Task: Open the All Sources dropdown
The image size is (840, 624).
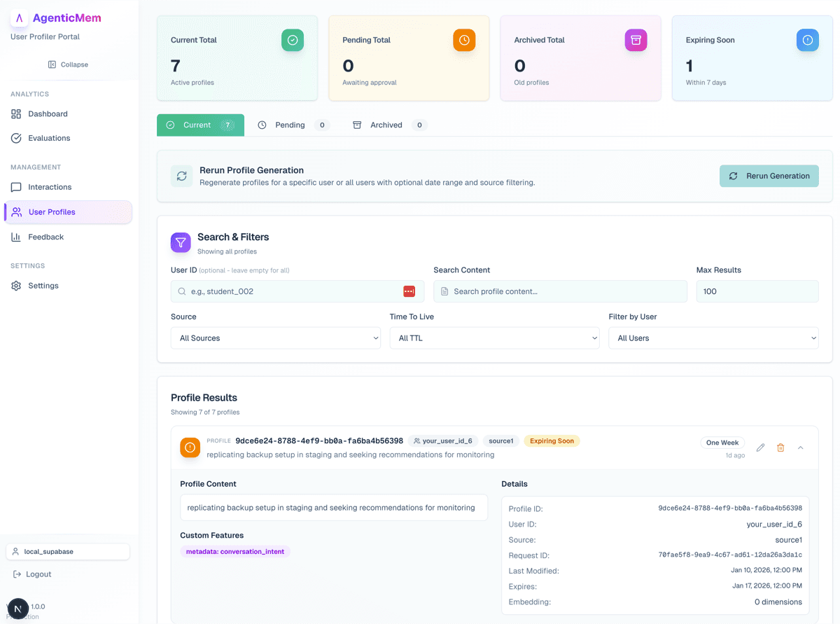Action: [276, 338]
